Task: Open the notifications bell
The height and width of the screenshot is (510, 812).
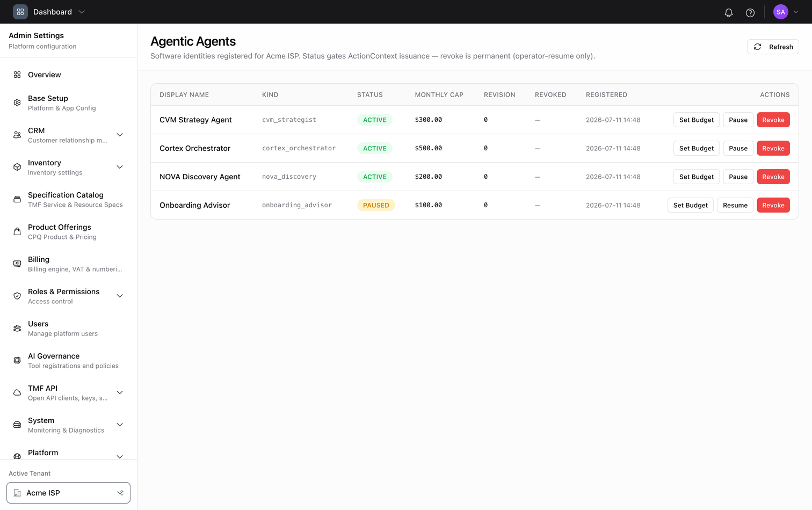Action: pyautogui.click(x=729, y=12)
